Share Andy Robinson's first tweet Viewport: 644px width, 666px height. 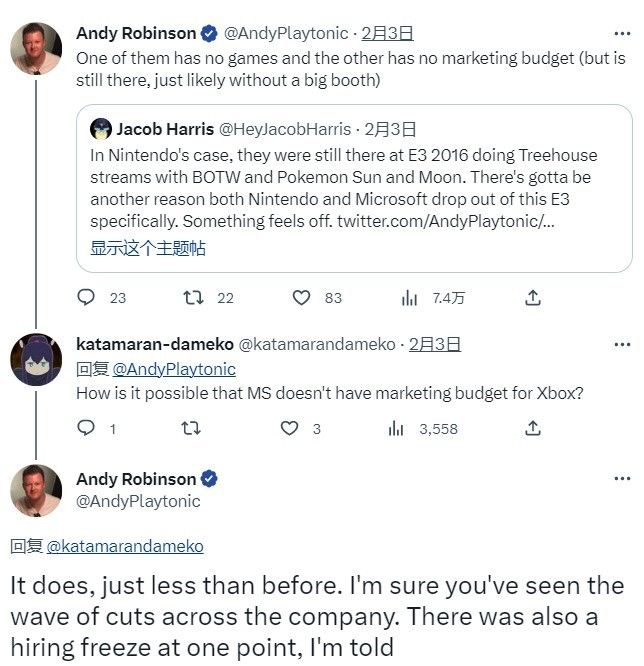(x=533, y=298)
